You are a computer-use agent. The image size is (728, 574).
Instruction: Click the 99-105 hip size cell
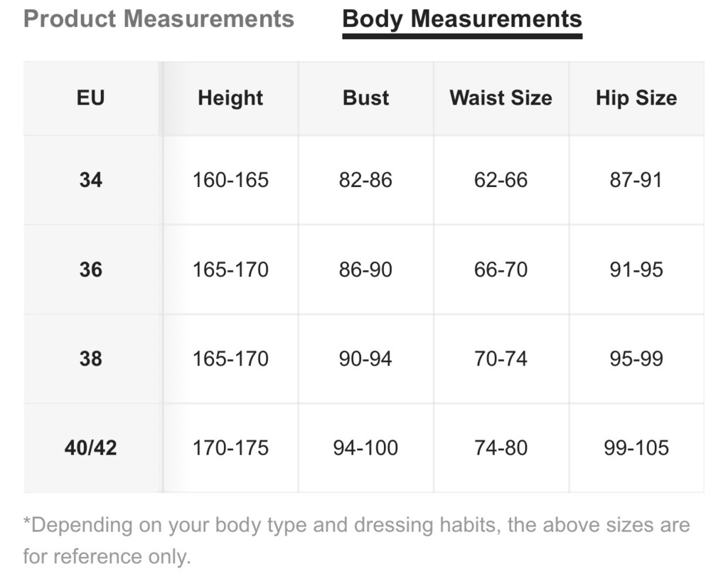pyautogui.click(x=636, y=447)
